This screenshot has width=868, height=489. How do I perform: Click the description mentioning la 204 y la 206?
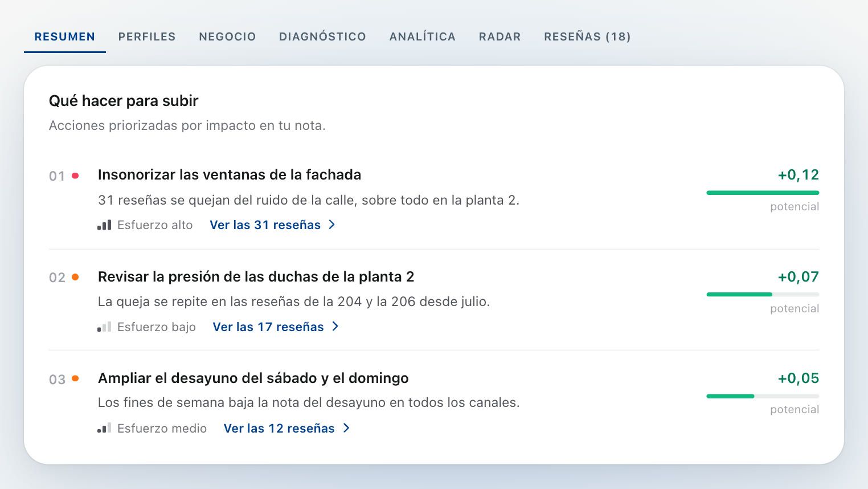click(x=294, y=301)
